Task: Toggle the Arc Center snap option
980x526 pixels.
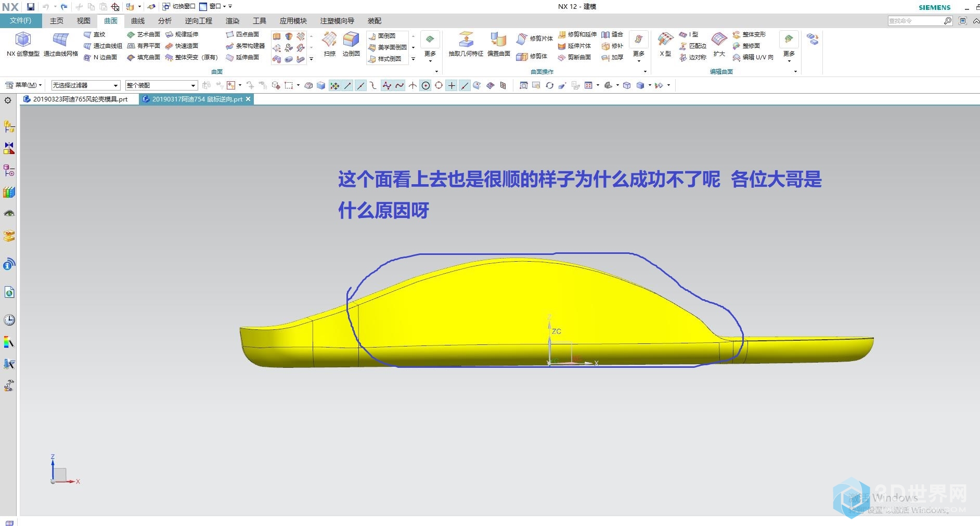Action: 425,85
